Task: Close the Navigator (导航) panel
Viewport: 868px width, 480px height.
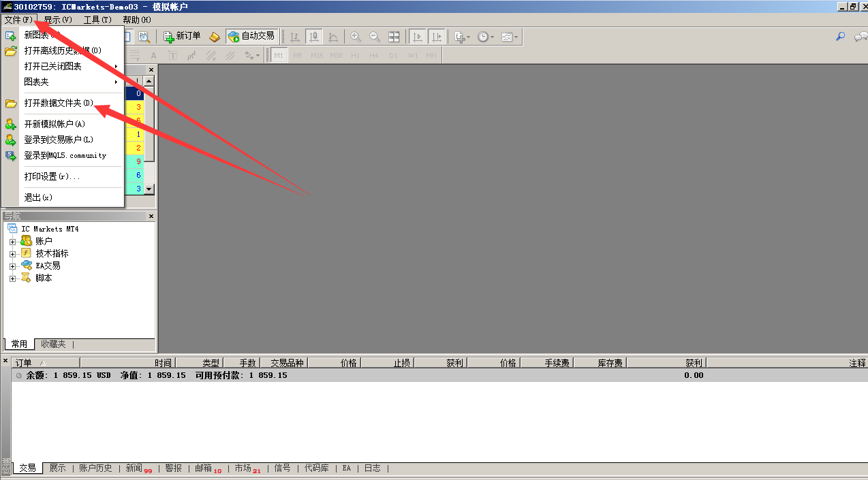Action: point(151,216)
